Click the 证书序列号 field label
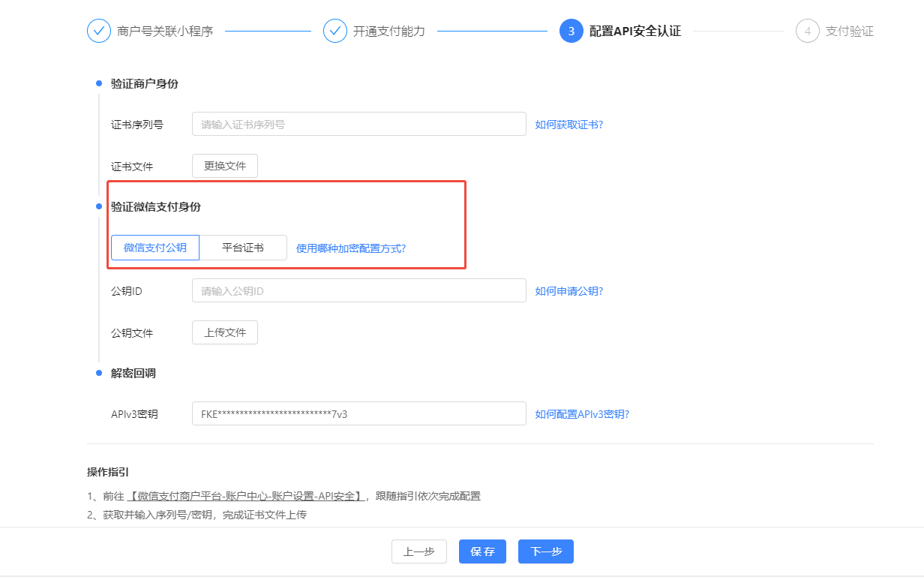924x577 pixels. 137,125
